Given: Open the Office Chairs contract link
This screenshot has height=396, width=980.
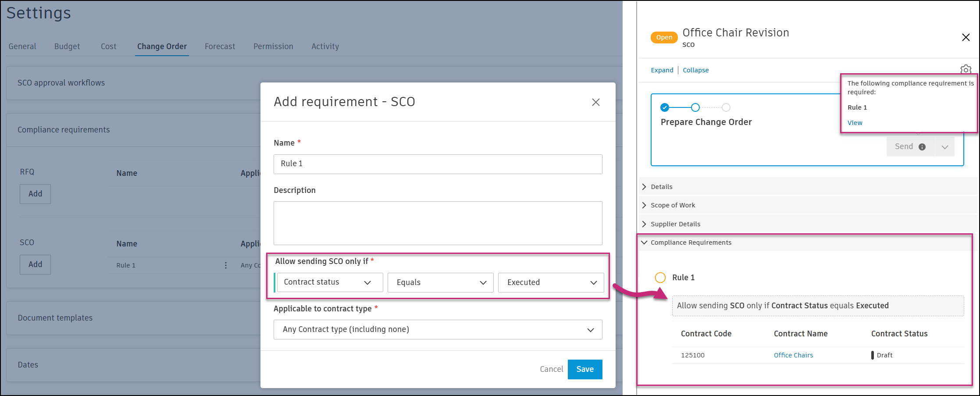Looking at the screenshot, I should [793, 355].
